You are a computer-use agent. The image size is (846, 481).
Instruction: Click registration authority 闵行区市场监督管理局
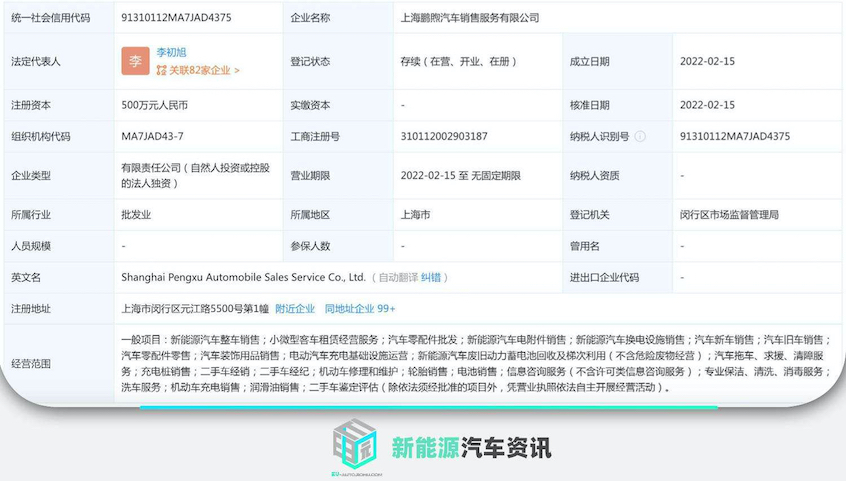click(729, 215)
